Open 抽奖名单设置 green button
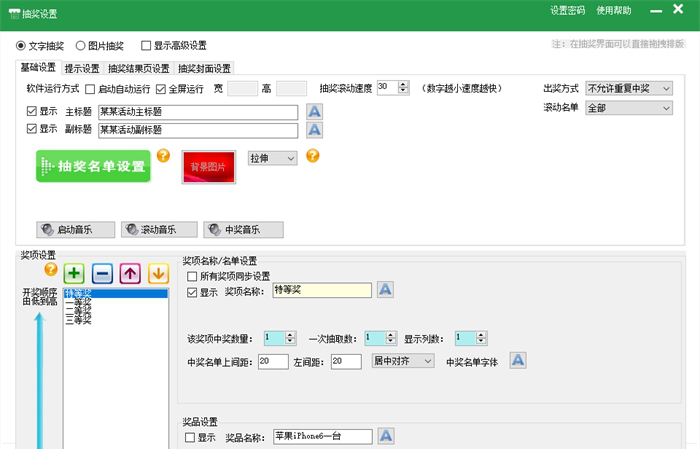Screen dimensions: 700x466 click(93, 166)
